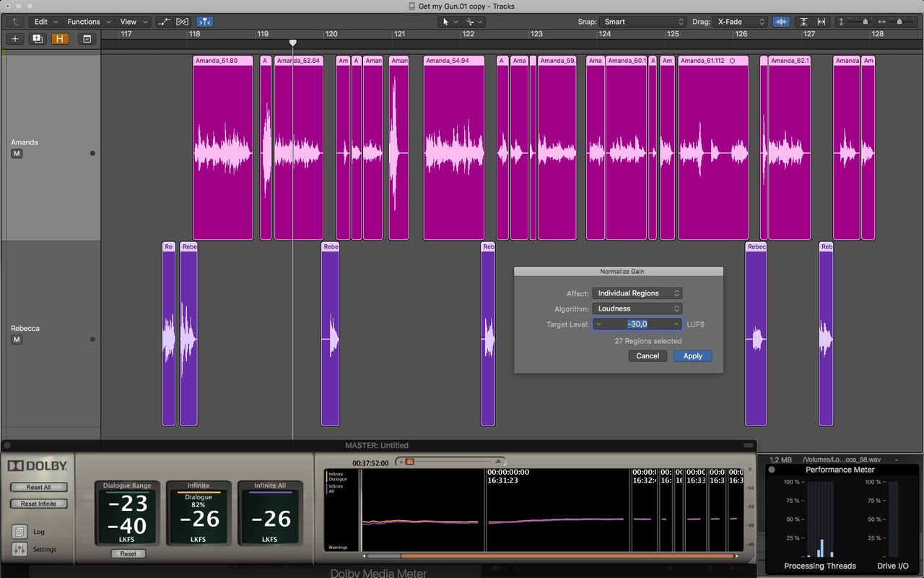Click the Dolby graph horizontal scrollbar
Screen dimensions: 924x578
(x=568, y=556)
